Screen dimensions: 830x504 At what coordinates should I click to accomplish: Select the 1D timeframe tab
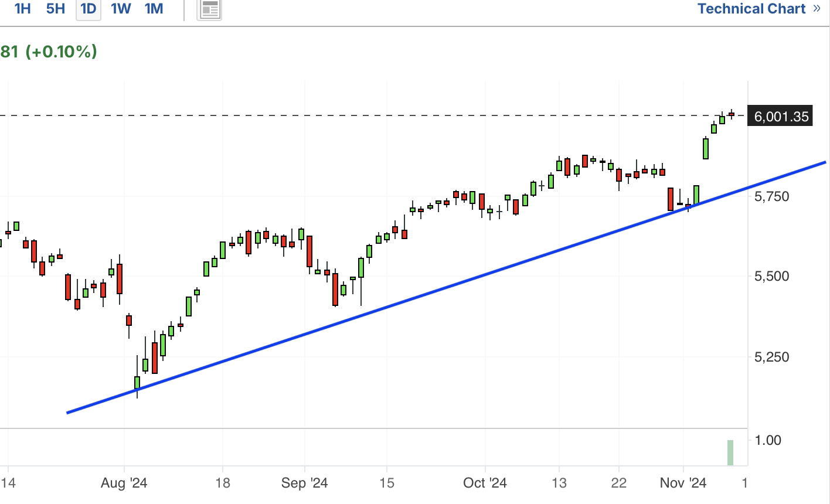(89, 9)
